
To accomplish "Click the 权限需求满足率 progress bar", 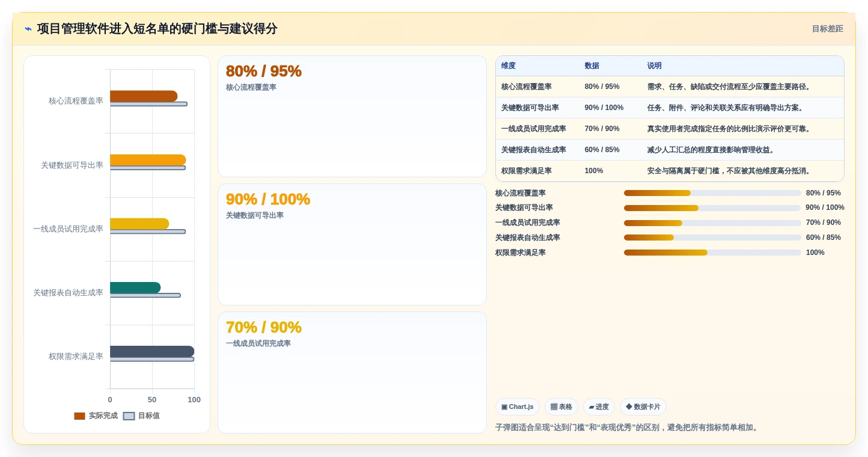I will (x=712, y=253).
